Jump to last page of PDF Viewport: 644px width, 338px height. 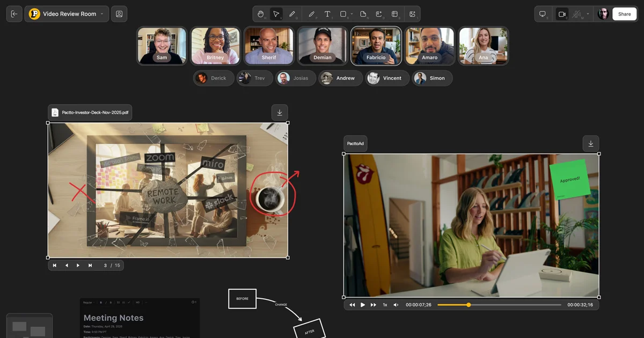coord(90,266)
